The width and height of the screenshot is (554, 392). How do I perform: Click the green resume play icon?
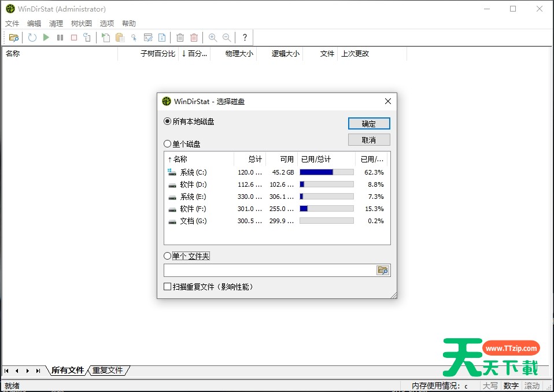[x=46, y=38]
